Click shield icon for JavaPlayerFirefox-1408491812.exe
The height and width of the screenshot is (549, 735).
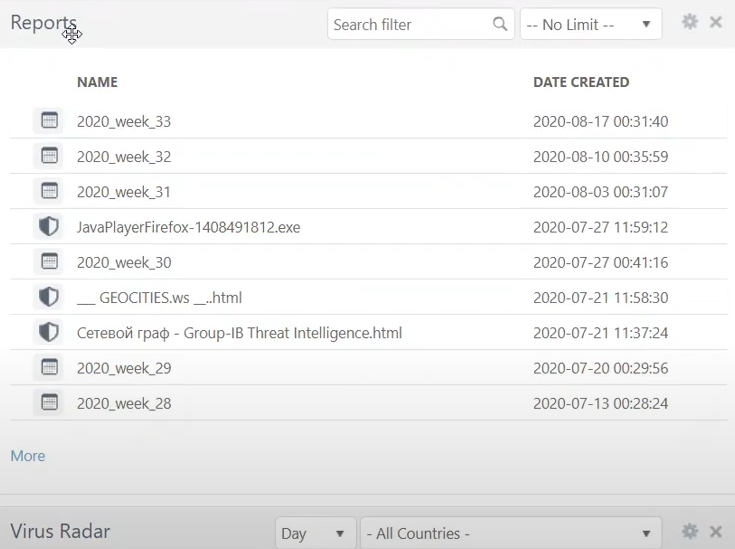[48, 227]
